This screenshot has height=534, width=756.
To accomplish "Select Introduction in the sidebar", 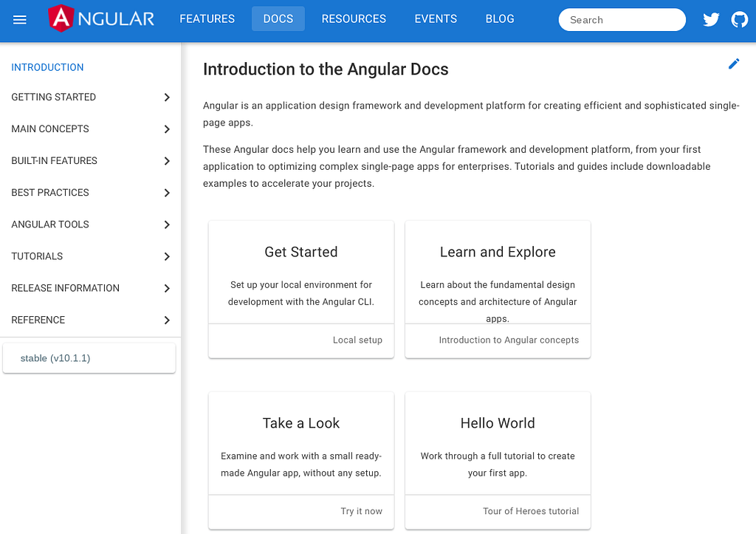I will pos(47,67).
